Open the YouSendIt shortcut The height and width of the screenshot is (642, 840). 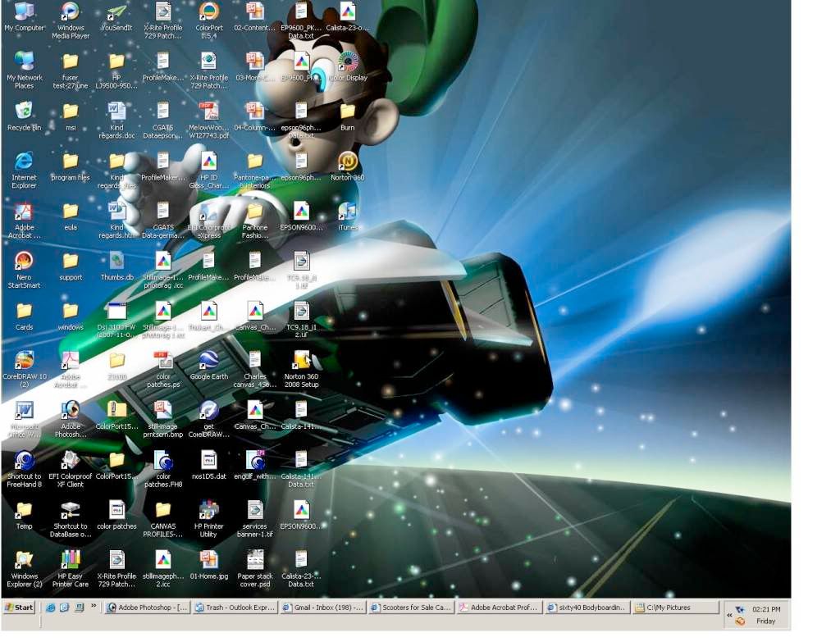[116, 17]
